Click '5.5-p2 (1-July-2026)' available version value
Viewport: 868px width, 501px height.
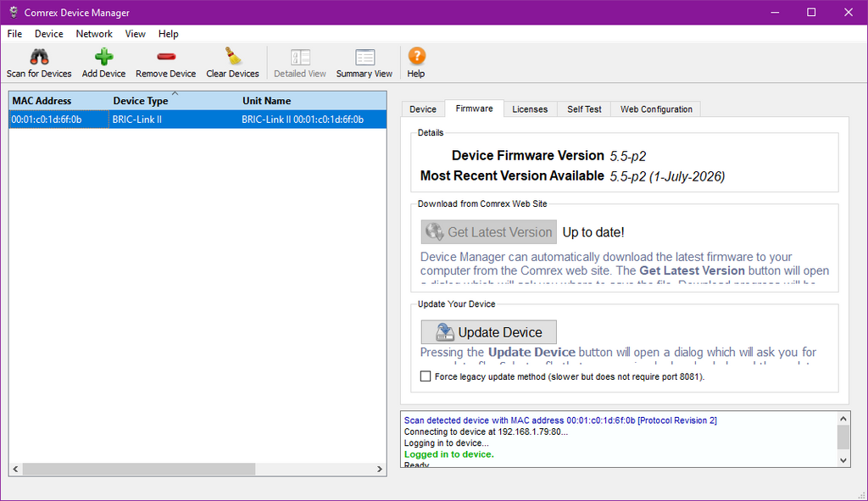pyautogui.click(x=667, y=176)
